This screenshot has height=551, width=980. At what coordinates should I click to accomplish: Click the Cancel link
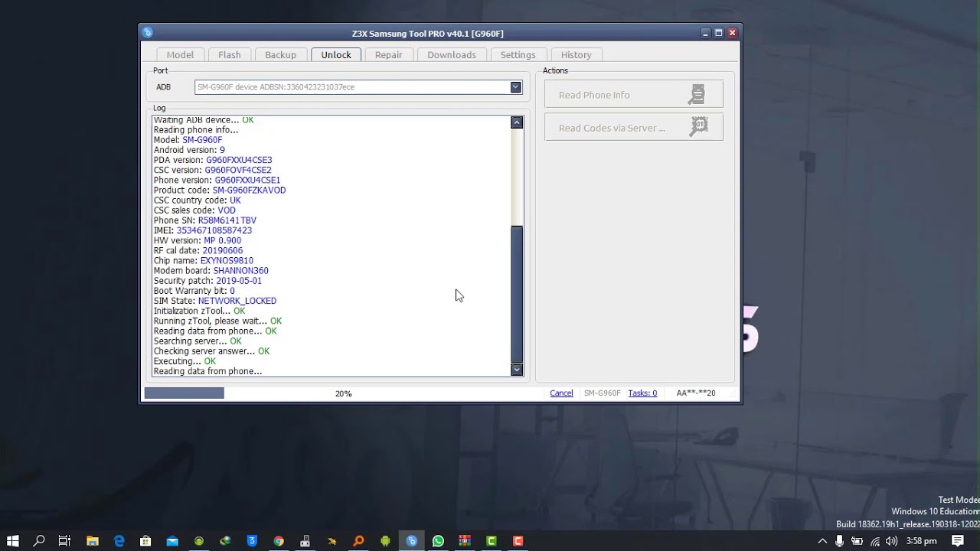pyautogui.click(x=561, y=393)
